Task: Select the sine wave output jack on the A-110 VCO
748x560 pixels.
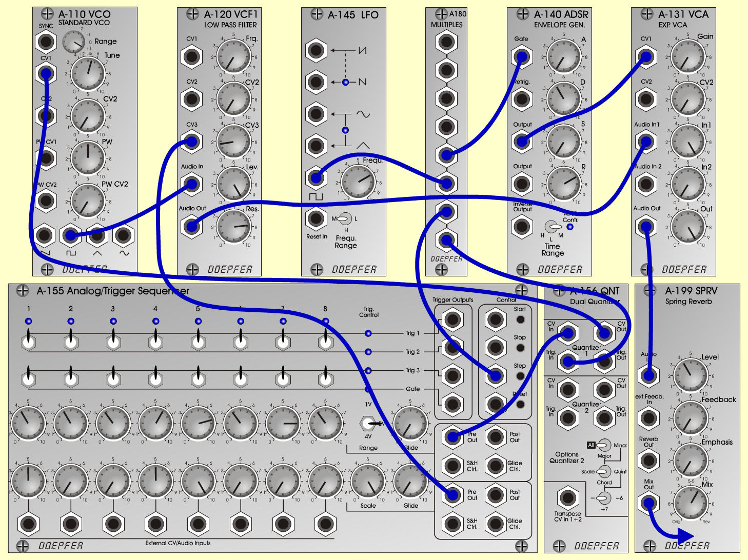Action: point(123,236)
